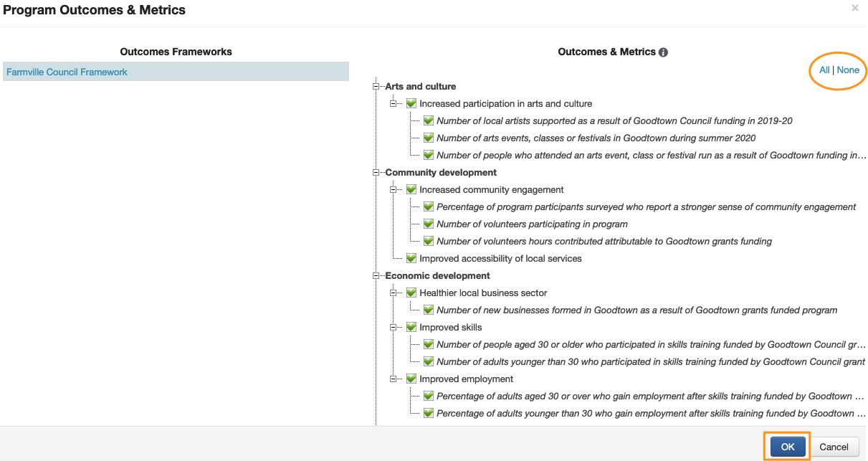Viewport: 868px width, 461px height.
Task: Uncheck Healthier local business sector outcome
Action: 411,293
